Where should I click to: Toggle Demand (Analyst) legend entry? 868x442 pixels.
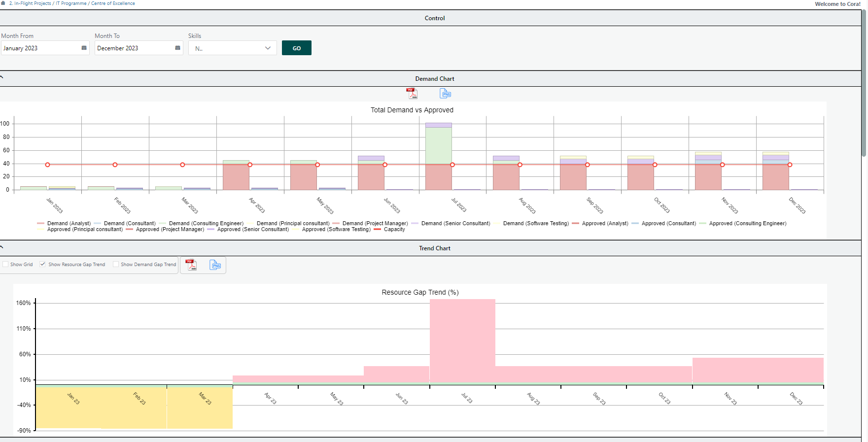click(x=64, y=224)
